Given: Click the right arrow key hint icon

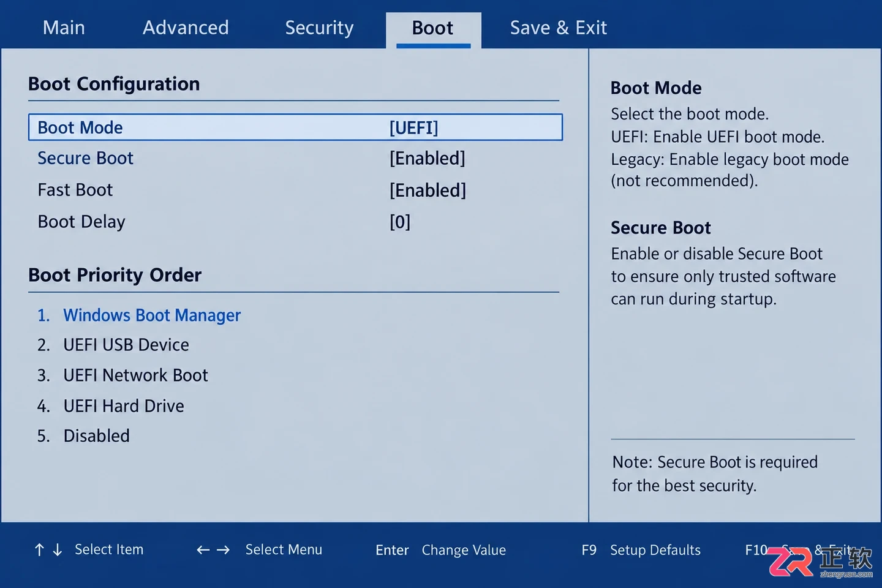Looking at the screenshot, I should pyautogui.click(x=223, y=550).
